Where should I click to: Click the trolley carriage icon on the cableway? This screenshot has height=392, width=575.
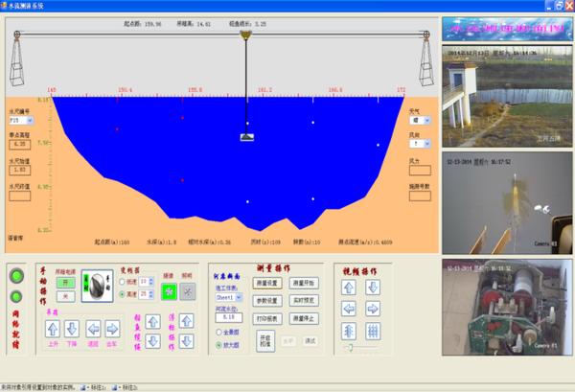pyautogui.click(x=245, y=35)
